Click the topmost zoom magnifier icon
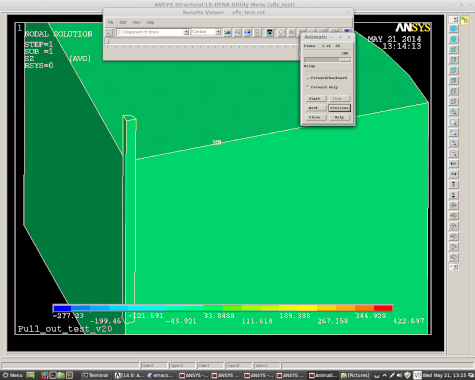Screen dimensions: 475x380 [453, 112]
